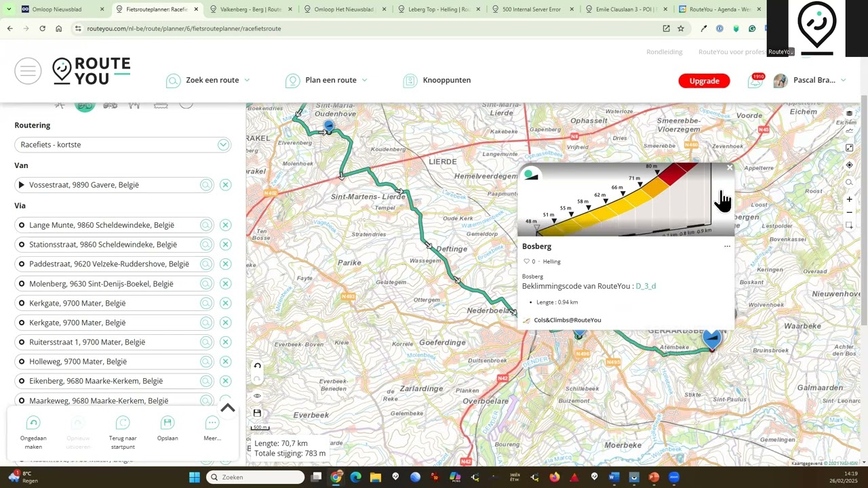Image resolution: width=868 pixels, height=488 pixels.
Task: Show the elevation profile chart icon
Action: tap(849, 131)
